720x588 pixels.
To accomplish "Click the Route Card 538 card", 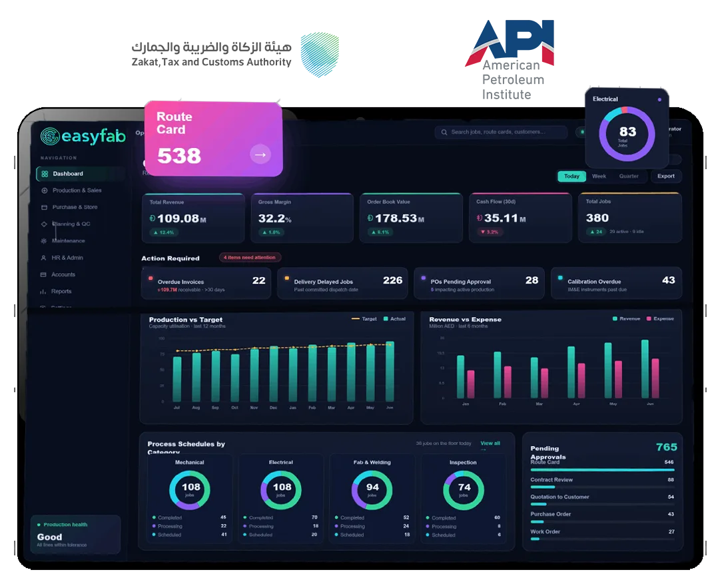I will (214, 139).
